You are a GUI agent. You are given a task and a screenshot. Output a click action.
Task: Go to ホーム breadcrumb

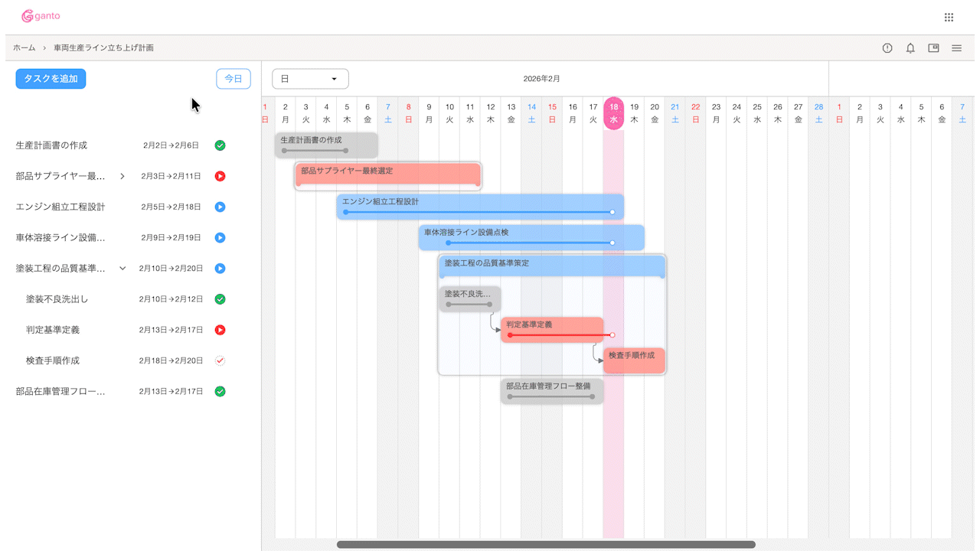coord(24,47)
